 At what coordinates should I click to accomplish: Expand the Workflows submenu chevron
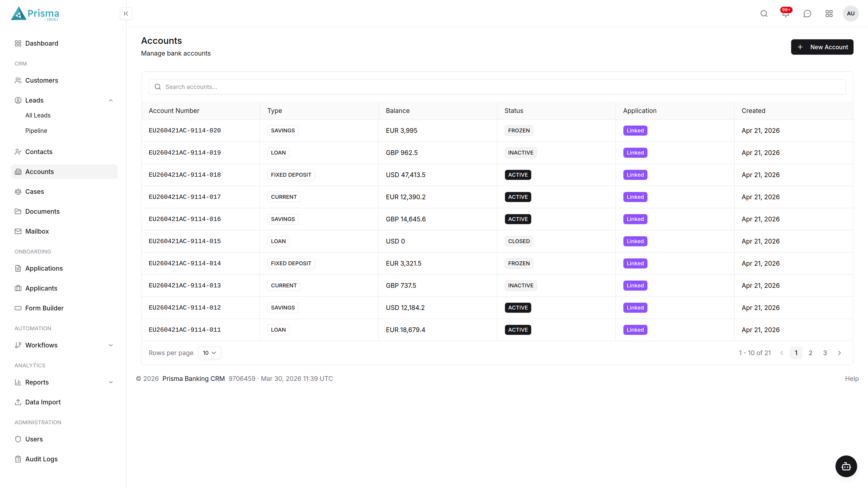click(x=111, y=345)
